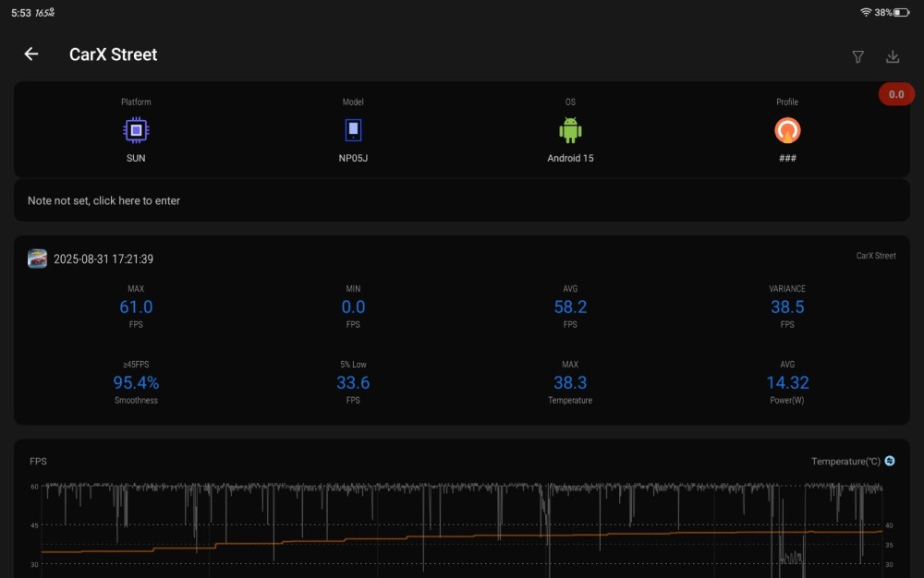Image resolution: width=924 pixels, height=578 pixels.
Task: Click the FPS chart title label
Action: point(38,462)
